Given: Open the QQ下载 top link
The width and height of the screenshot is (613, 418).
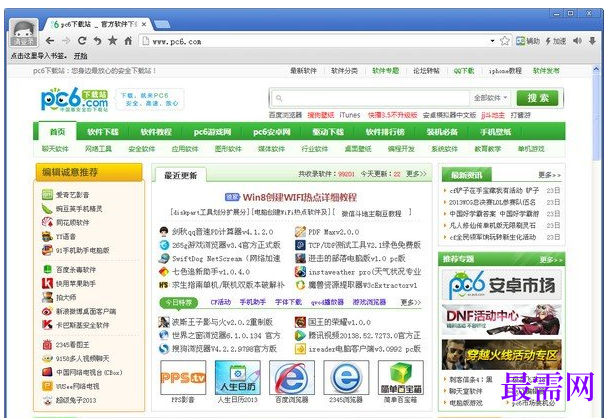Looking at the screenshot, I should coord(464,70).
